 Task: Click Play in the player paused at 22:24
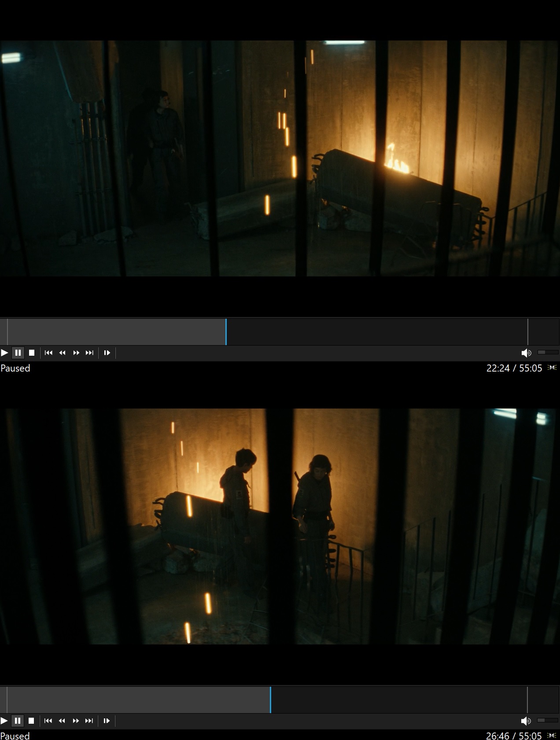(4, 353)
